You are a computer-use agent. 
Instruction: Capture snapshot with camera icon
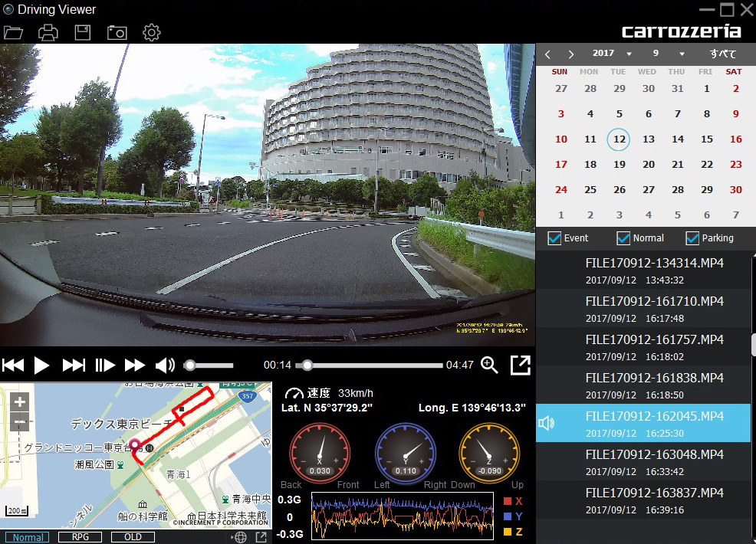[x=117, y=32]
